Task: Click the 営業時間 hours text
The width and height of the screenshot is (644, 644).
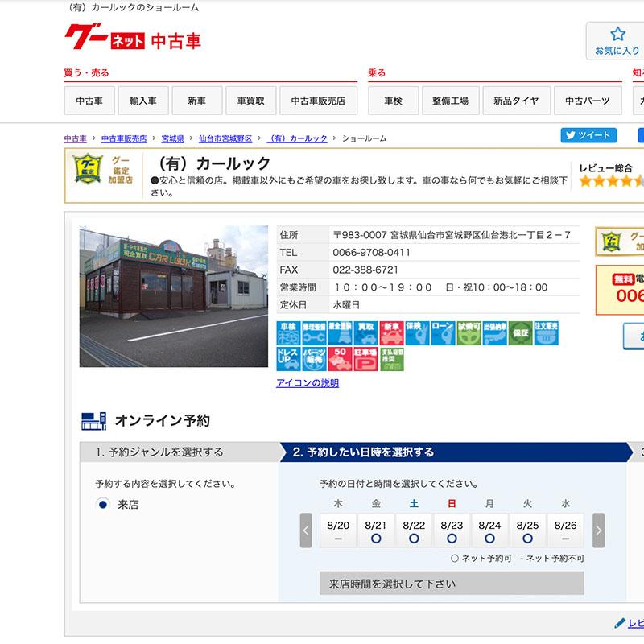Action: 440,287
